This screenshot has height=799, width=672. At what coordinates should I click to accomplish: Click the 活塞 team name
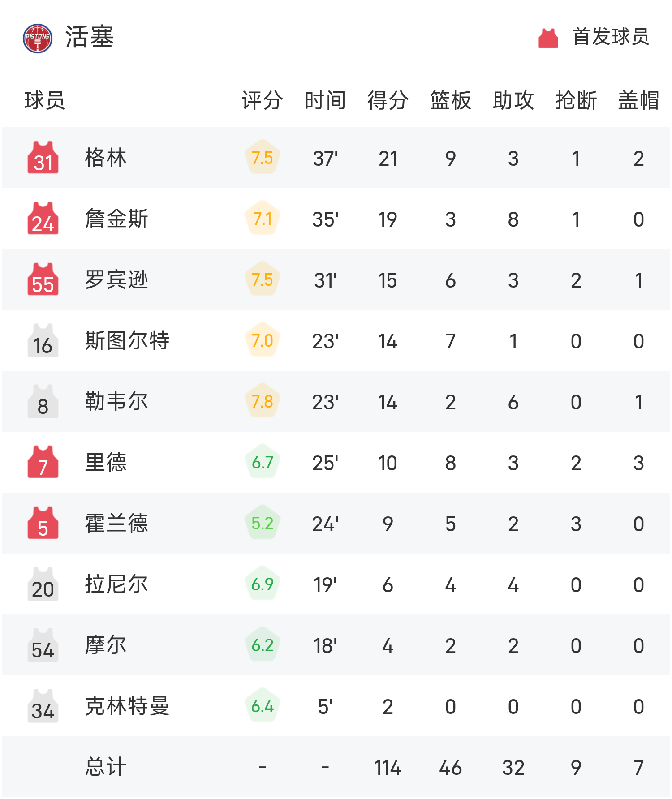[x=90, y=37]
